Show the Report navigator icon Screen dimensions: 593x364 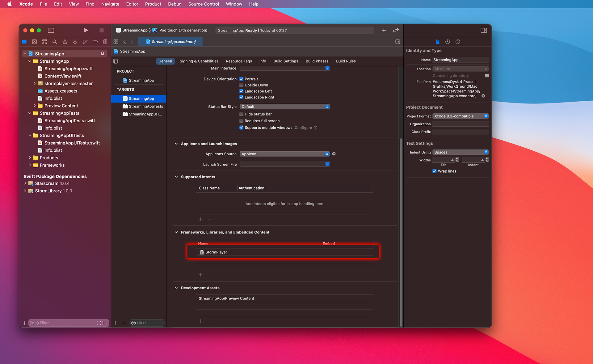105,42
